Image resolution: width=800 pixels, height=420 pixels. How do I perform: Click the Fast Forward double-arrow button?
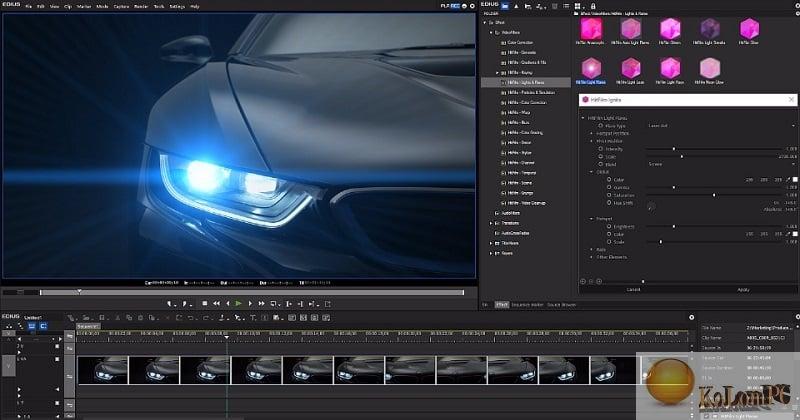[261, 303]
